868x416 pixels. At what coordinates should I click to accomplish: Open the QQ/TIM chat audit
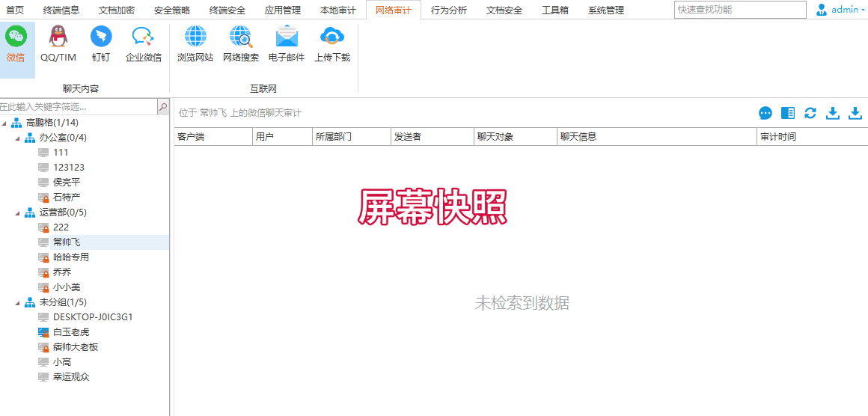58,43
